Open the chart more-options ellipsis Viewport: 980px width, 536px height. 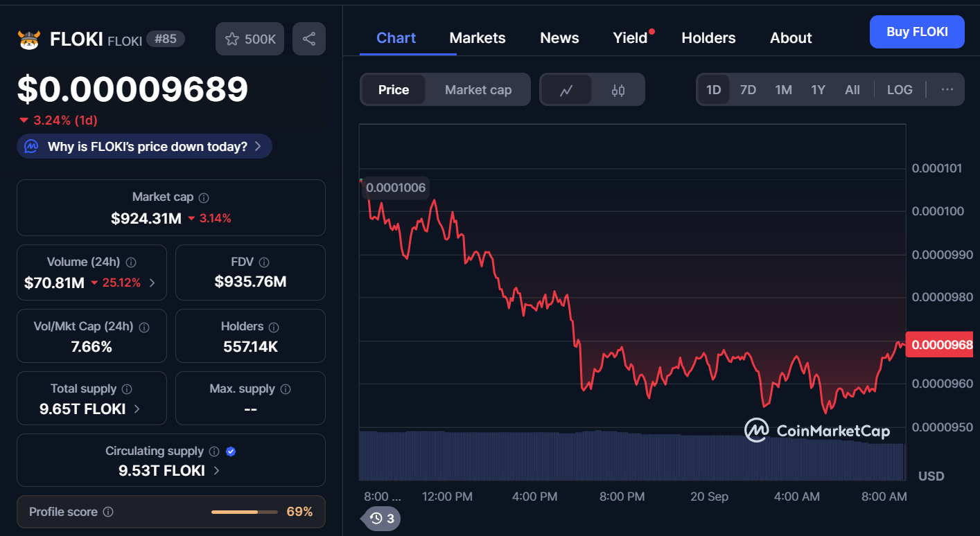(x=947, y=90)
